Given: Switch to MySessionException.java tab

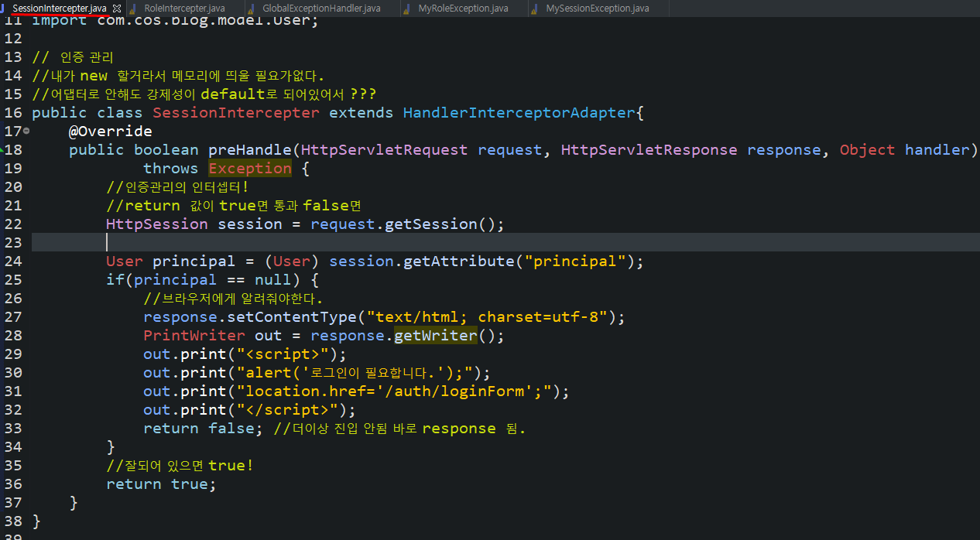Looking at the screenshot, I should 598,8.
